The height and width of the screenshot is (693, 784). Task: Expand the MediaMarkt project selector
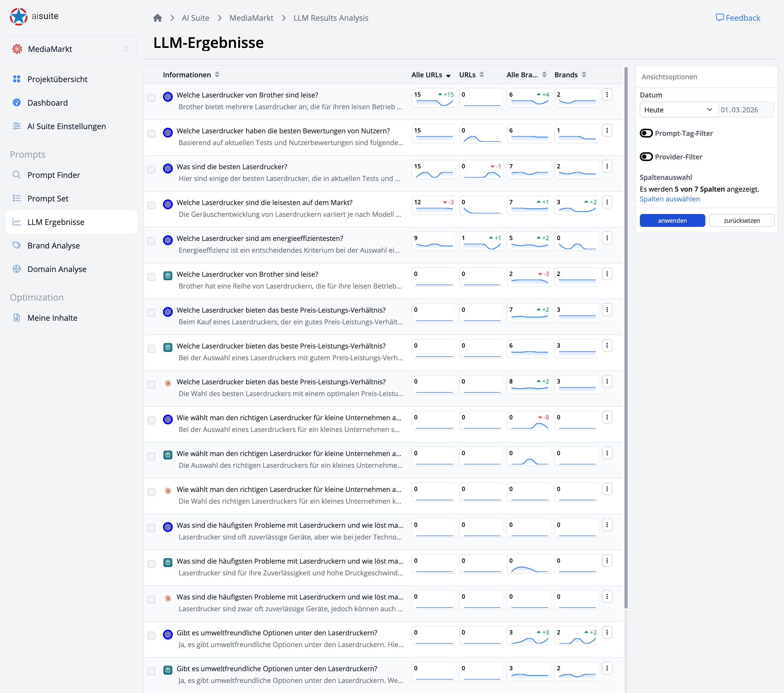(72, 49)
